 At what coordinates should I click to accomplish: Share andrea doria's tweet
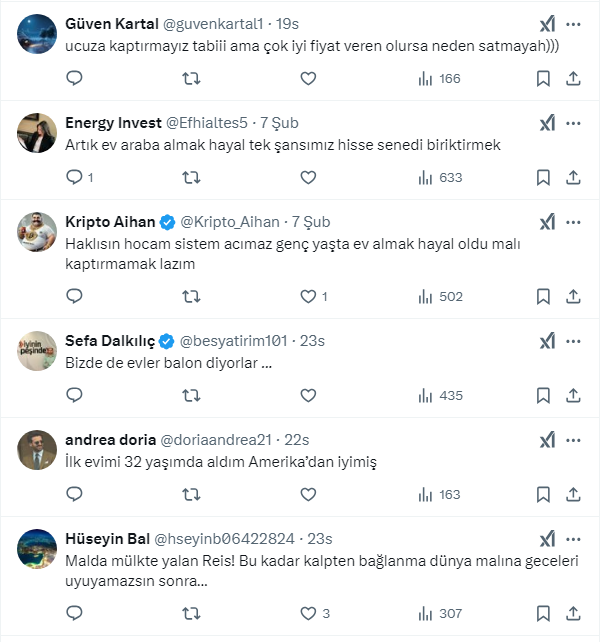point(573,494)
